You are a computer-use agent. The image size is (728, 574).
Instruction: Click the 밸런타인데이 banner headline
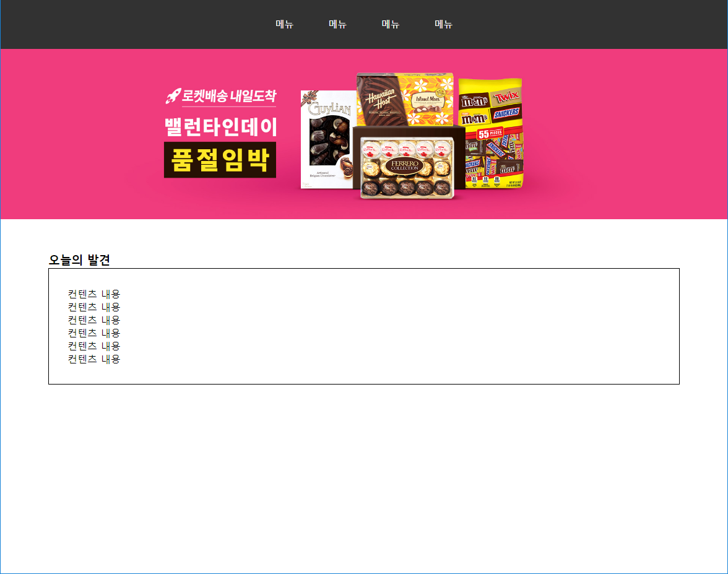(221, 127)
